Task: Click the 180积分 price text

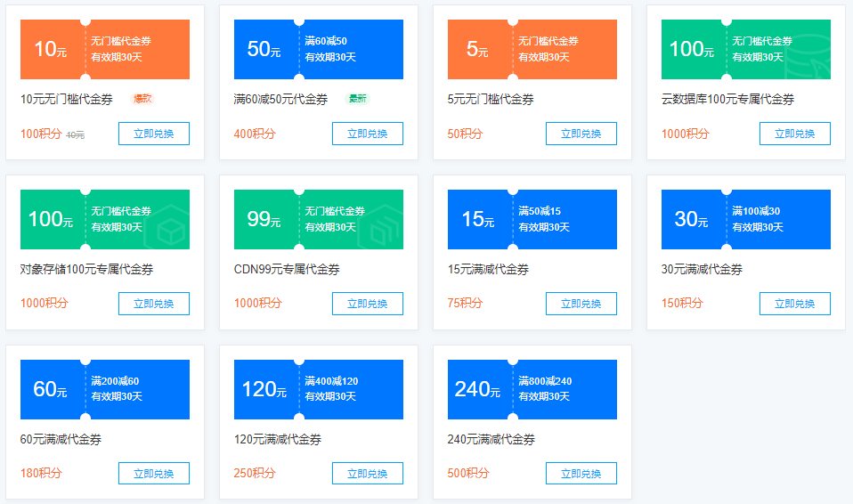Action: [x=41, y=473]
